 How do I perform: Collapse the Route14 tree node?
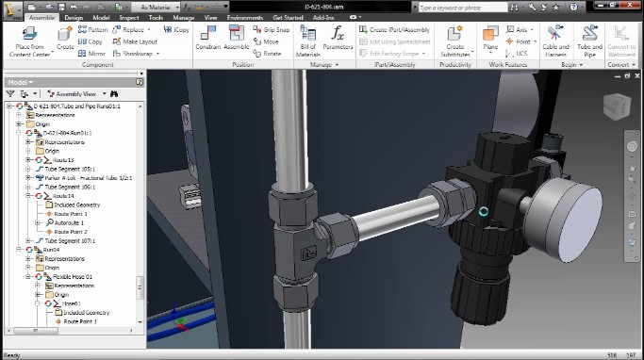pyautogui.click(x=28, y=196)
